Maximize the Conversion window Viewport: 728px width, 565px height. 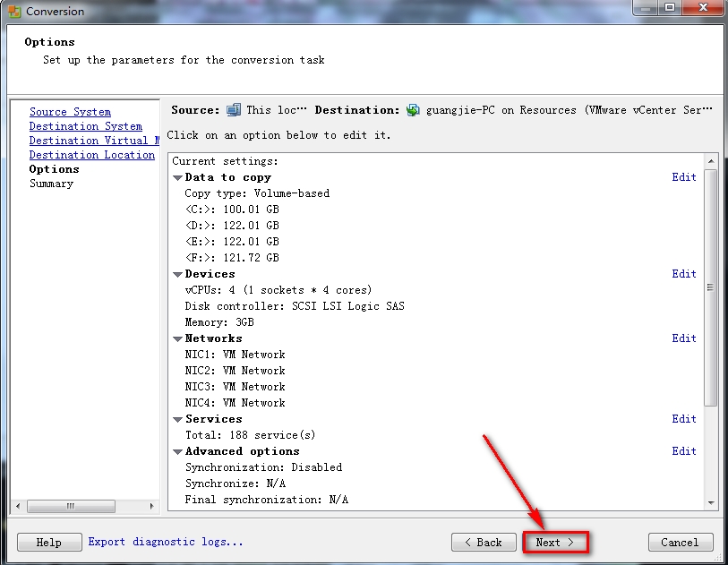pyautogui.click(x=670, y=7)
